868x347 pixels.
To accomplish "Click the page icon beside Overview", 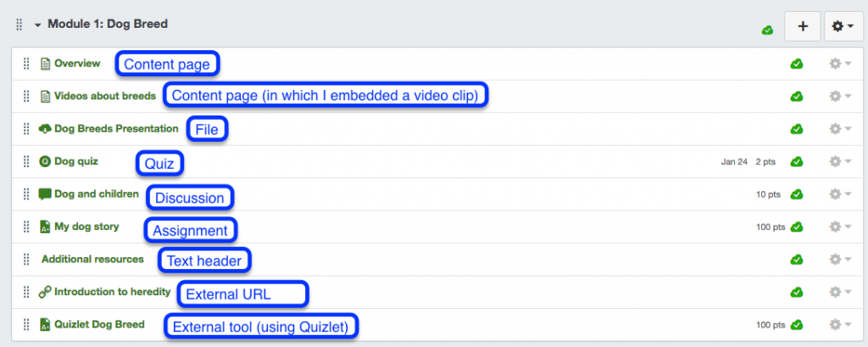I will (46, 64).
